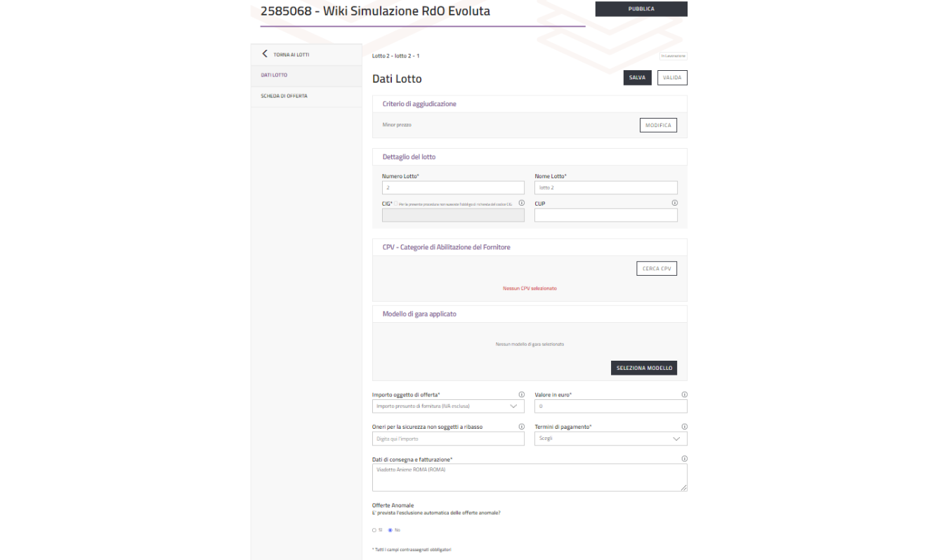Open info icon for Importo oggetto di offerta
946x560 pixels.
pos(521,394)
